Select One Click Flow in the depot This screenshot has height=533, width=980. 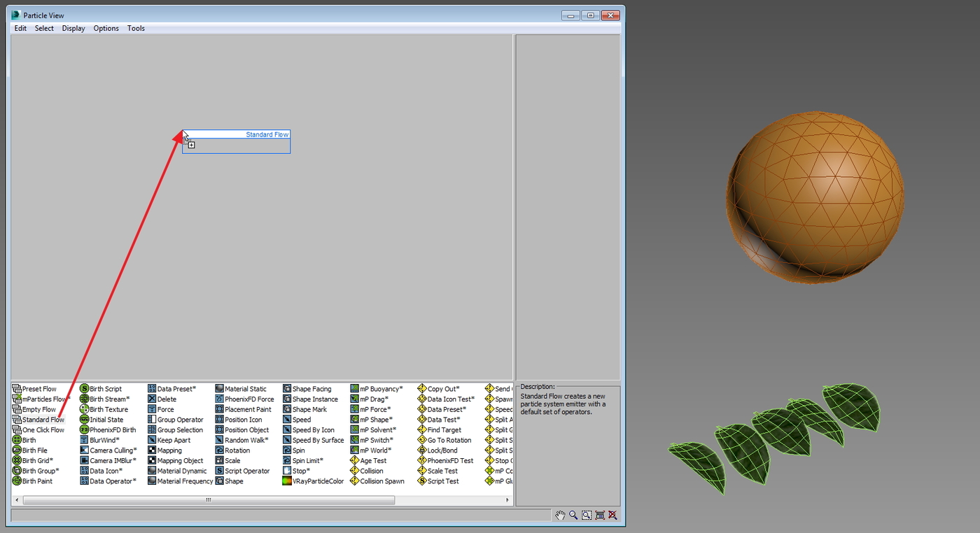tap(38, 430)
